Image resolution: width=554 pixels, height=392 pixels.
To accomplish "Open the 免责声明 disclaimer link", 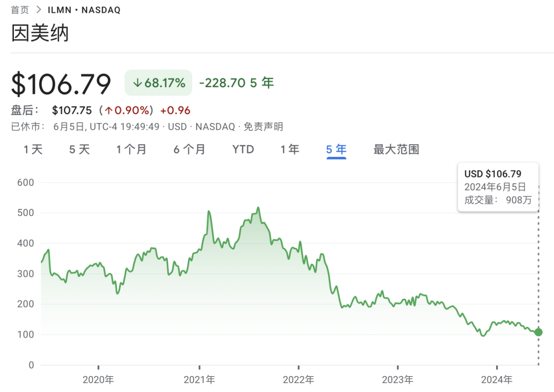I will (x=263, y=127).
